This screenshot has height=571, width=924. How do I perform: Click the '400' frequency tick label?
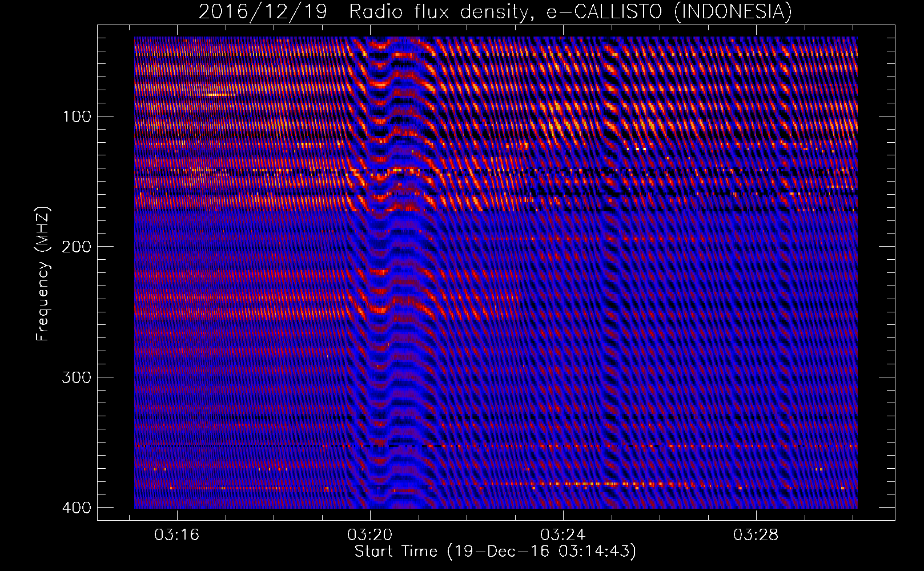tap(77, 508)
